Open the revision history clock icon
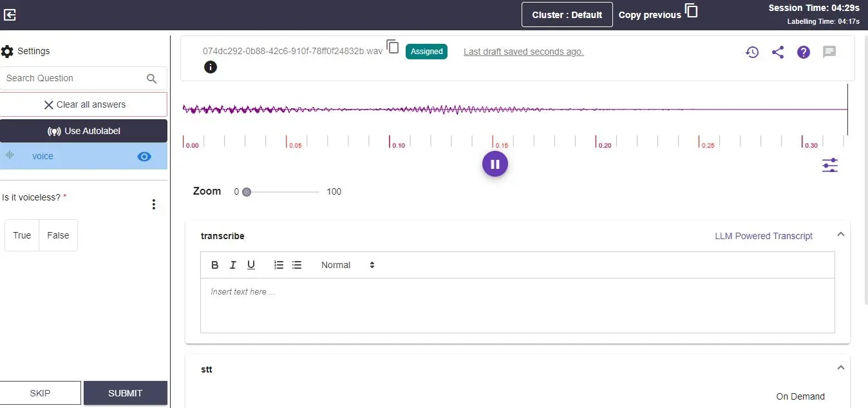This screenshot has height=408, width=868. pos(752,52)
